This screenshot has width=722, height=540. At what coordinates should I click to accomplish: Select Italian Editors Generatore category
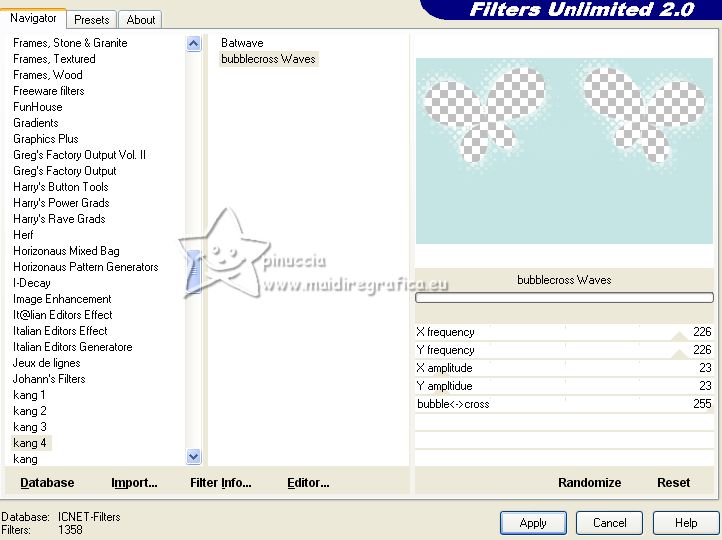[x=73, y=347]
